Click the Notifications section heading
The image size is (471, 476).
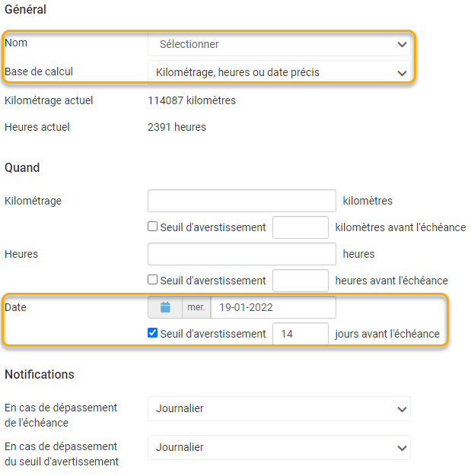pos(40,374)
